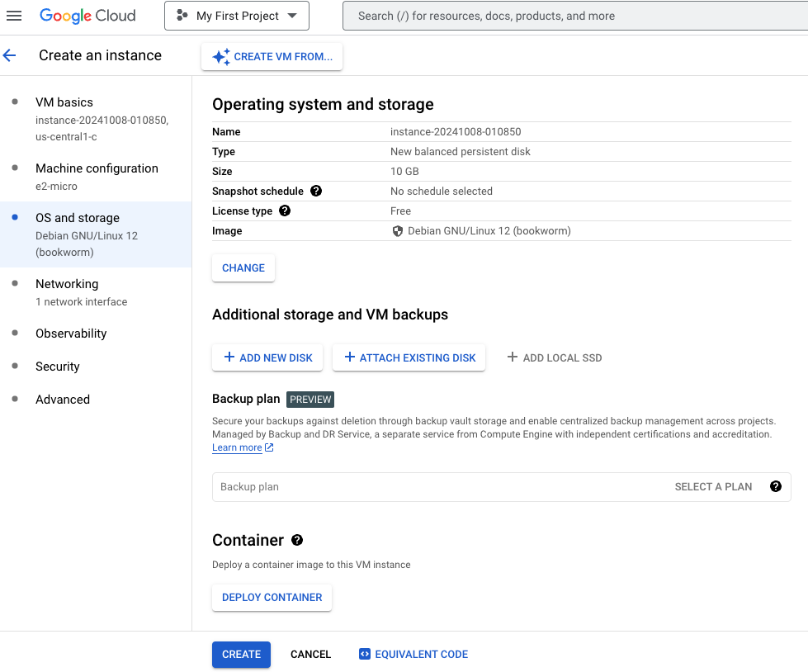Viewport: 808px width, 672px height.
Task: Open the hamburger navigation menu
Action: point(14,16)
